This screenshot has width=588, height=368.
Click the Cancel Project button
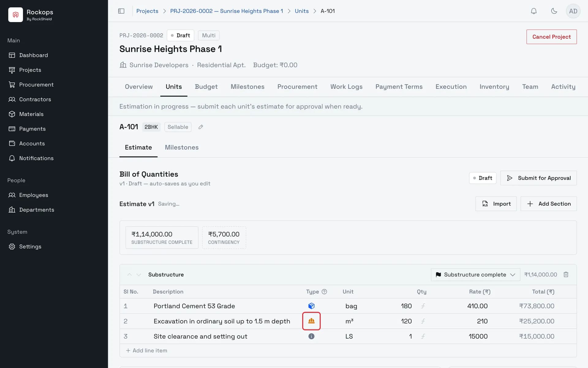tap(551, 37)
